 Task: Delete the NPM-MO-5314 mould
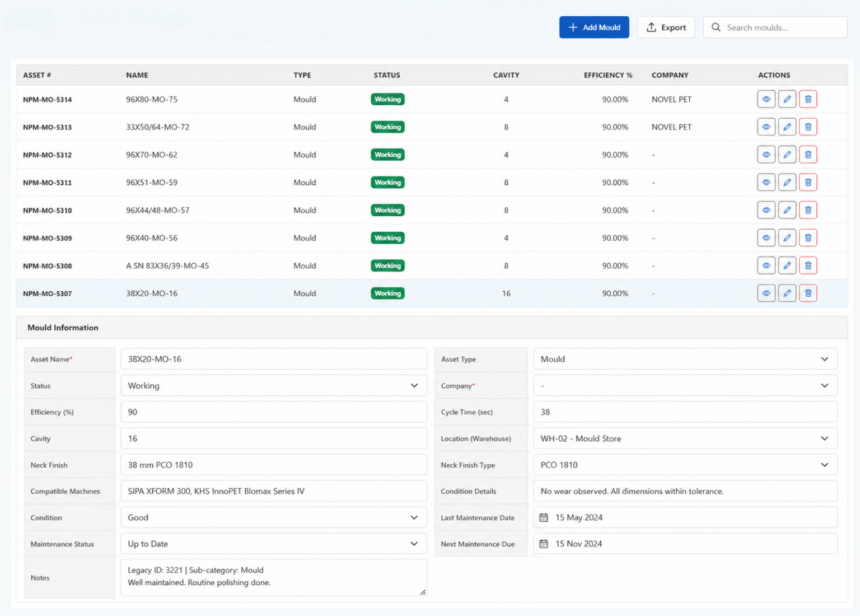pos(808,99)
